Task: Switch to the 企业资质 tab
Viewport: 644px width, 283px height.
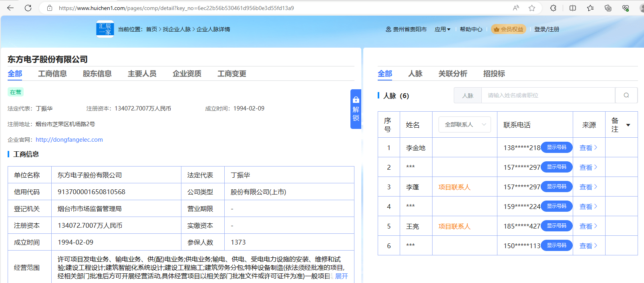Action: (x=187, y=74)
